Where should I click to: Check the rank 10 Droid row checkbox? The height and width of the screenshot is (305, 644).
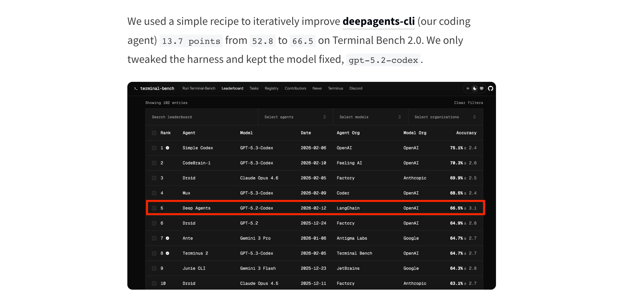154,283
